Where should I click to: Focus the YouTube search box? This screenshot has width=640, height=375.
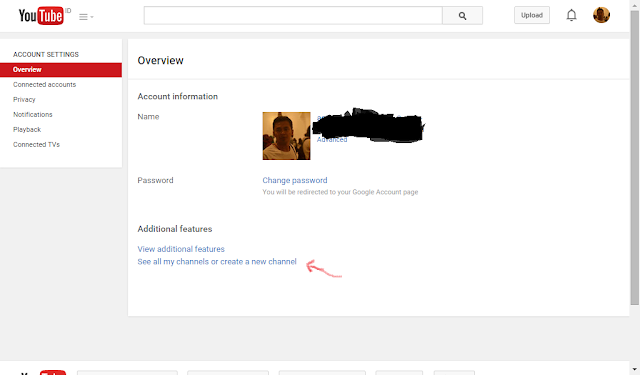pos(293,16)
